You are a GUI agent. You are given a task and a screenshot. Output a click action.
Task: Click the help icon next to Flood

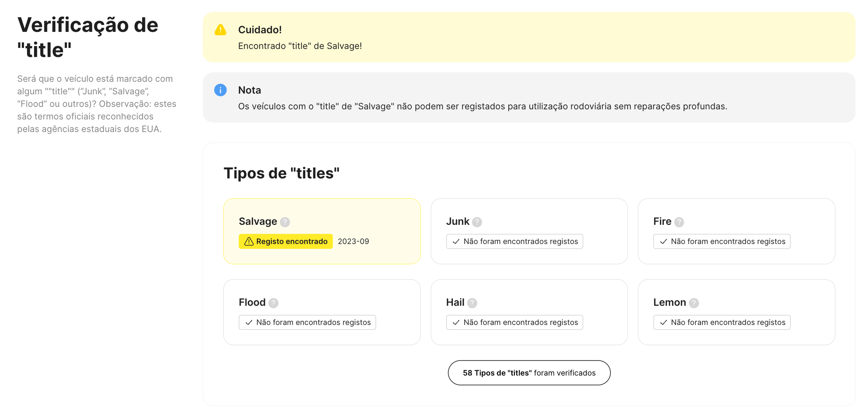pos(273,303)
